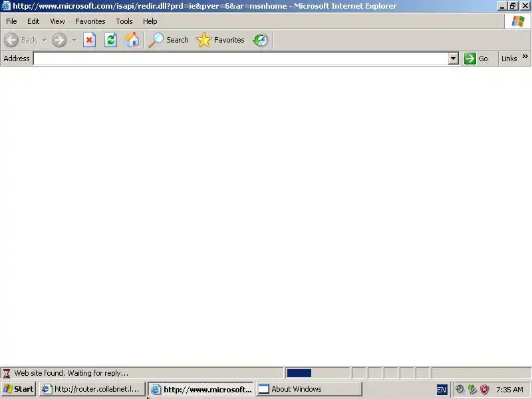Open the Start menu
This screenshot has height=399, width=532.
[19, 389]
